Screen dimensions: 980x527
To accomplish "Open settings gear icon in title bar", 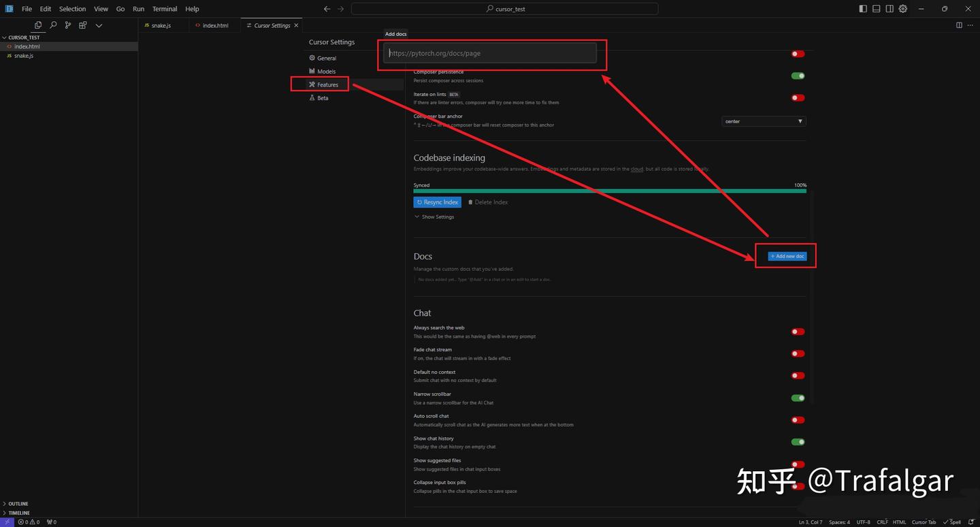I will 903,9.
